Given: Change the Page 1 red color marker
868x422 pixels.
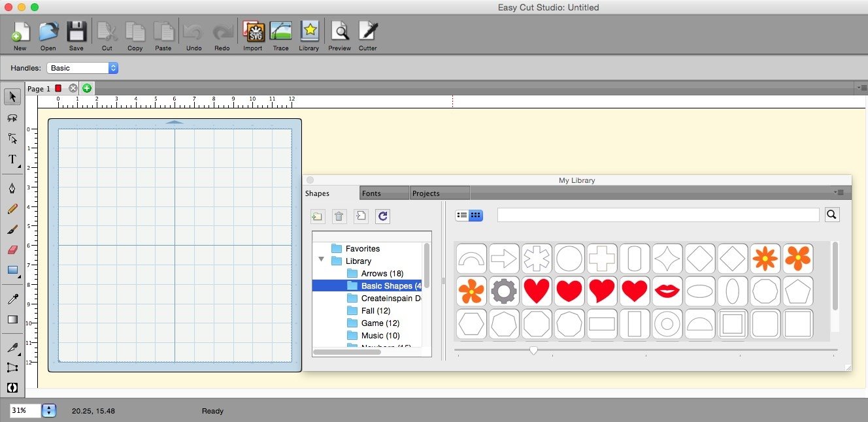Looking at the screenshot, I should pos(58,88).
